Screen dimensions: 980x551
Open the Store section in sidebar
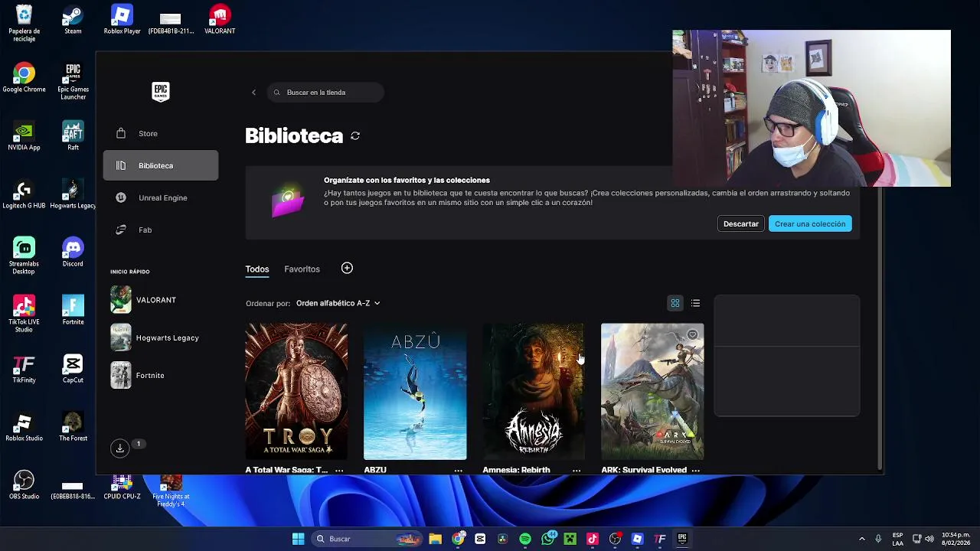point(161,133)
